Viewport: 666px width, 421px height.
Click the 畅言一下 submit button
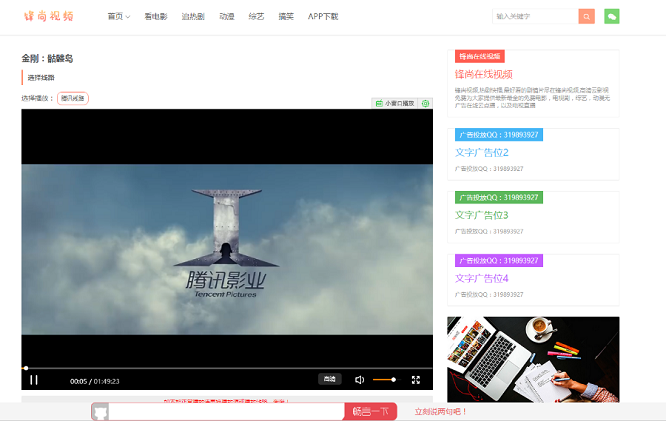(369, 411)
